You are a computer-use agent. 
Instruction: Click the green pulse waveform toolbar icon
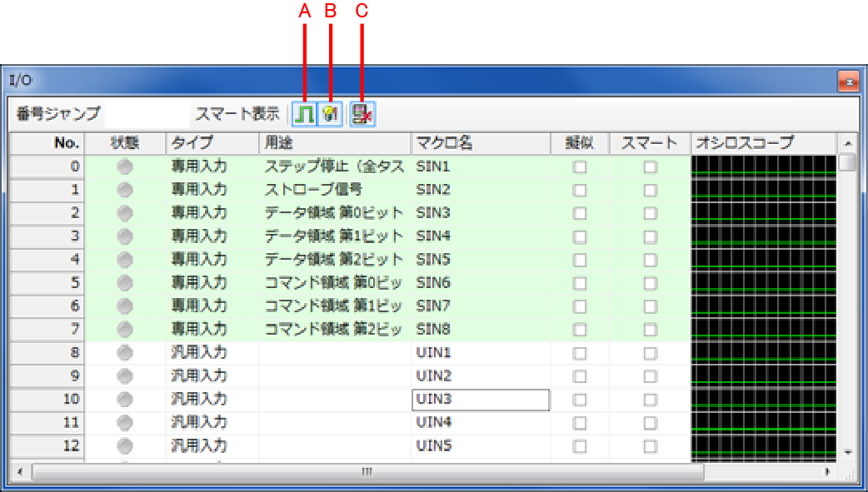[x=305, y=115]
